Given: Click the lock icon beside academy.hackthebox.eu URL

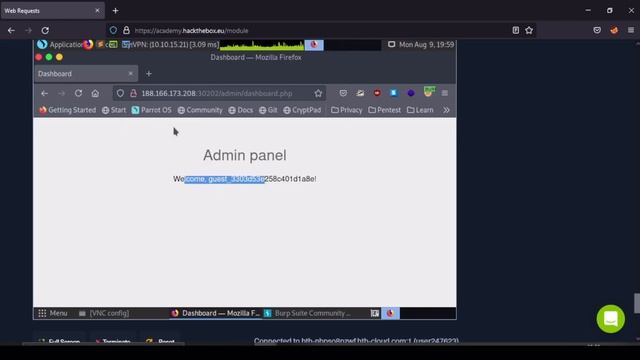Looking at the screenshot, I should (127, 30).
